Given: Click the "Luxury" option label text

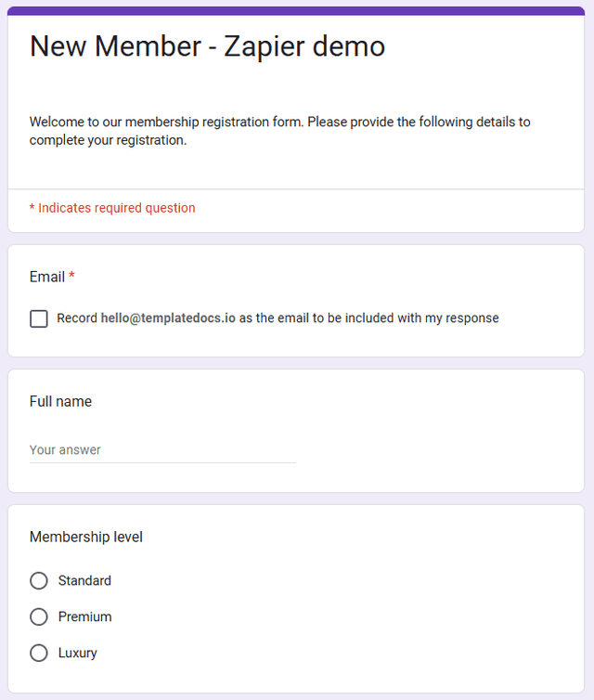Looking at the screenshot, I should 77,654.
